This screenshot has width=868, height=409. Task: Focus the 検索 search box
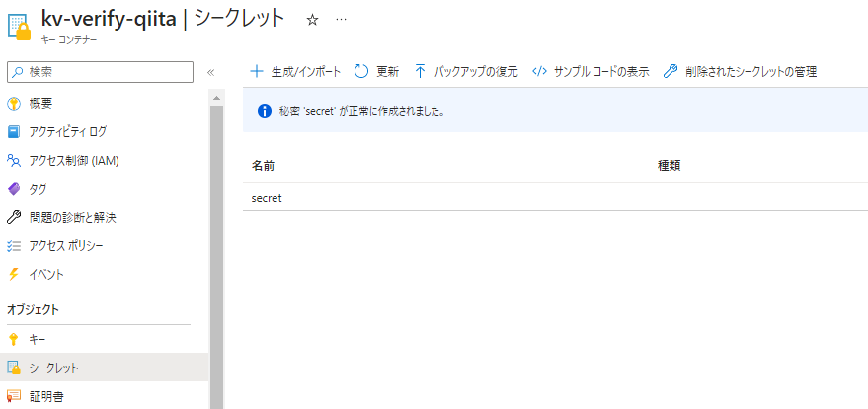100,72
